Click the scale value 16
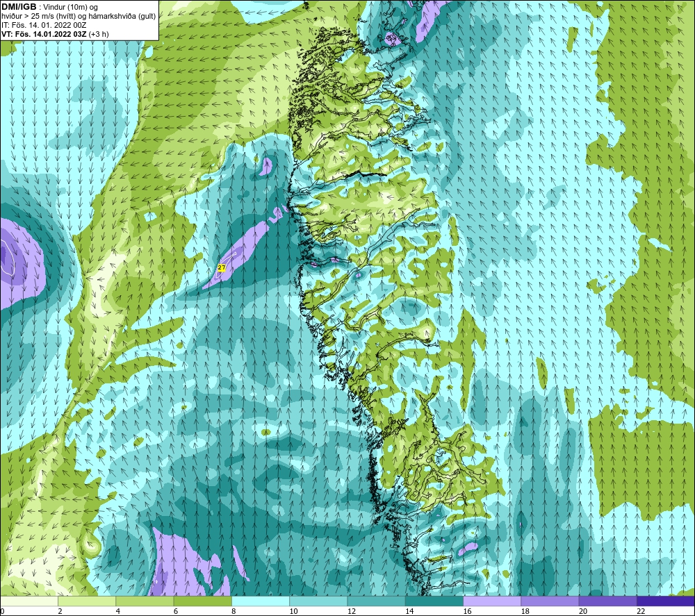695x616 pixels. (467, 611)
